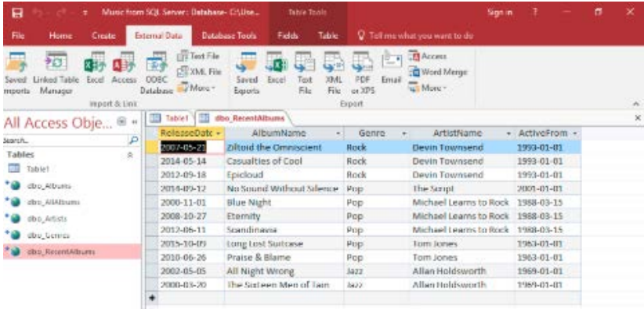Export to Access database in Export group
This screenshot has width=644, height=309.
coord(428,56)
